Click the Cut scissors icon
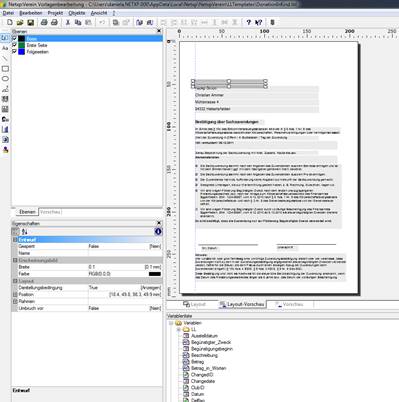The width and height of the screenshot is (399, 402). 68,22
